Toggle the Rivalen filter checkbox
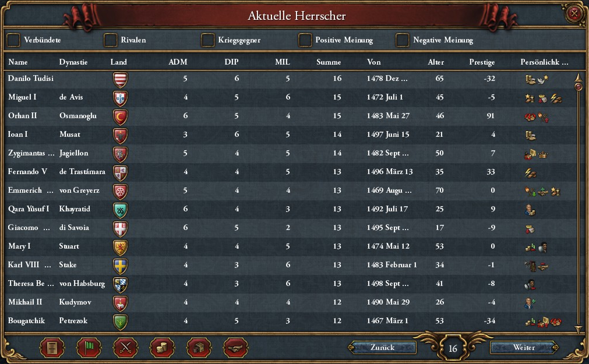Viewport: 589px width, 364px height. pos(111,40)
